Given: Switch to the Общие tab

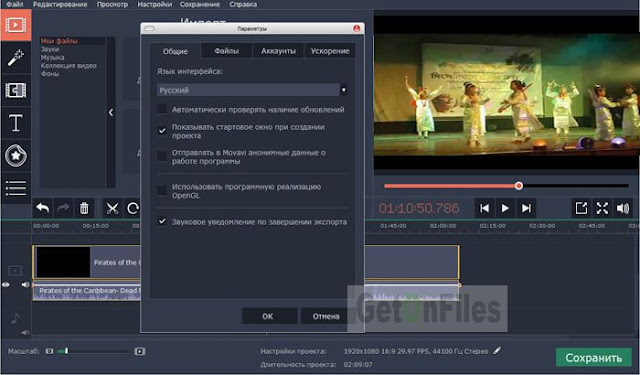Looking at the screenshot, I should (x=175, y=51).
